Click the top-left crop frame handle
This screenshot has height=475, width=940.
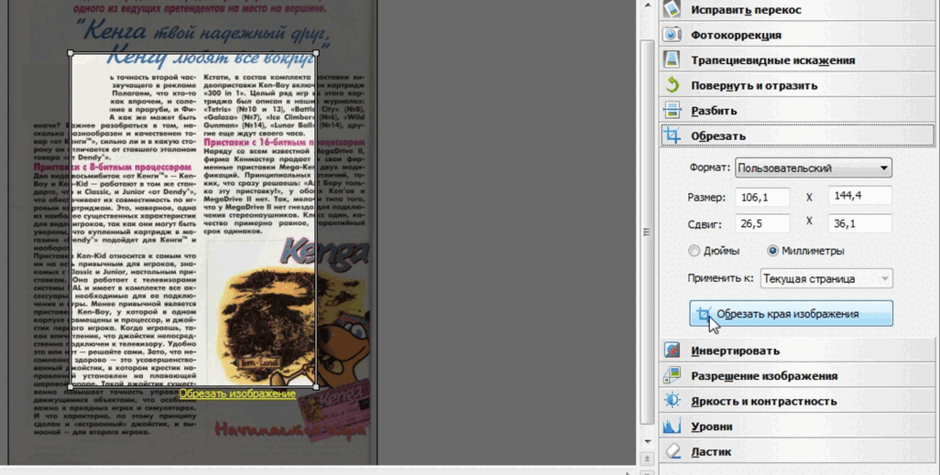71,53
